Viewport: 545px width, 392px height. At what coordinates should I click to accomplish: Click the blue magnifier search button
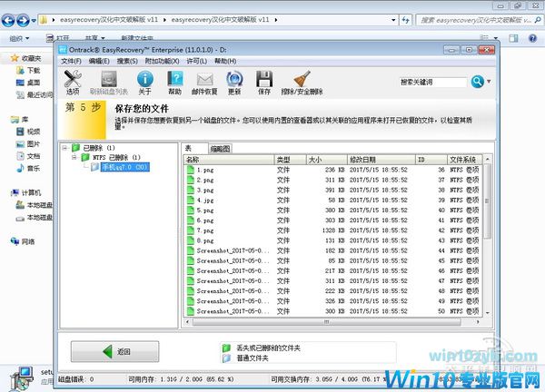coord(478,82)
